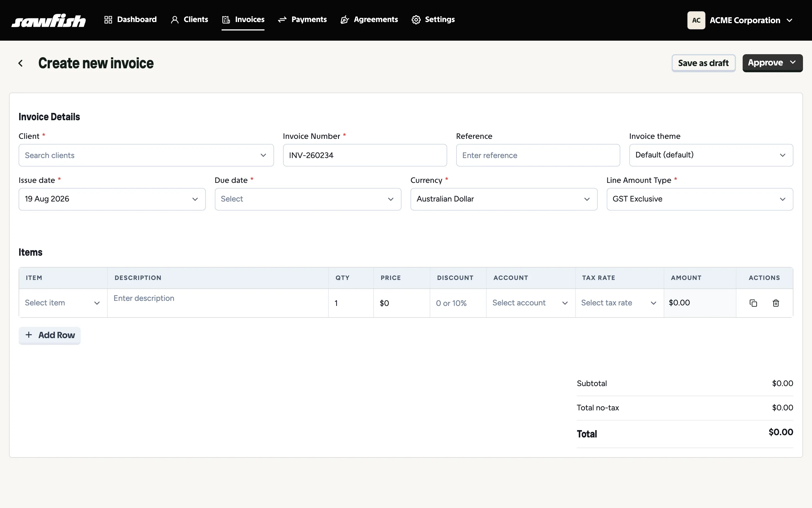Viewport: 812px width, 508px height.
Task: Click the DISCOUNT column header
Action: pyautogui.click(x=455, y=278)
